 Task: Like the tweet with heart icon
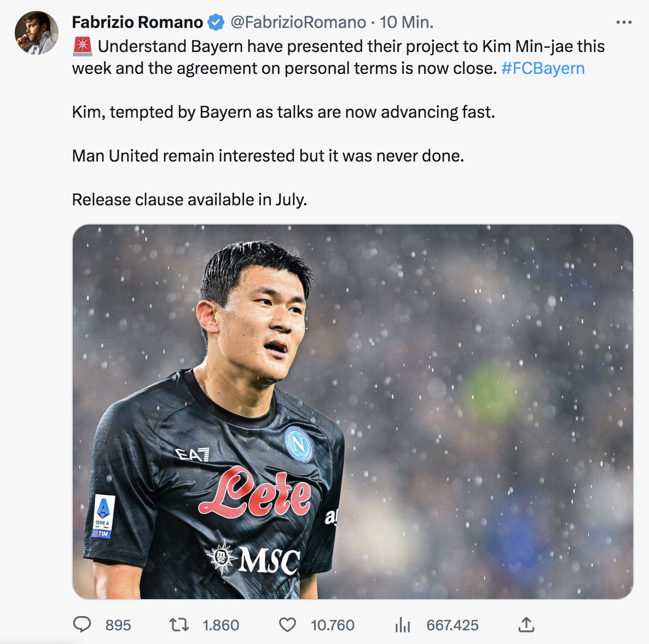pos(287,625)
